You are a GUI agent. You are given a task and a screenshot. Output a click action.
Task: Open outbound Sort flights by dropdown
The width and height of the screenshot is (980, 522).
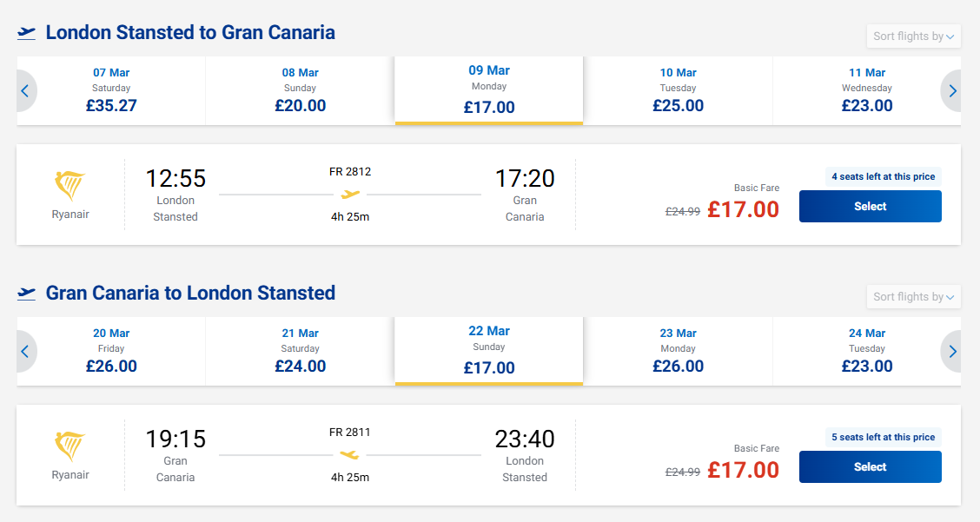pyautogui.click(x=914, y=36)
